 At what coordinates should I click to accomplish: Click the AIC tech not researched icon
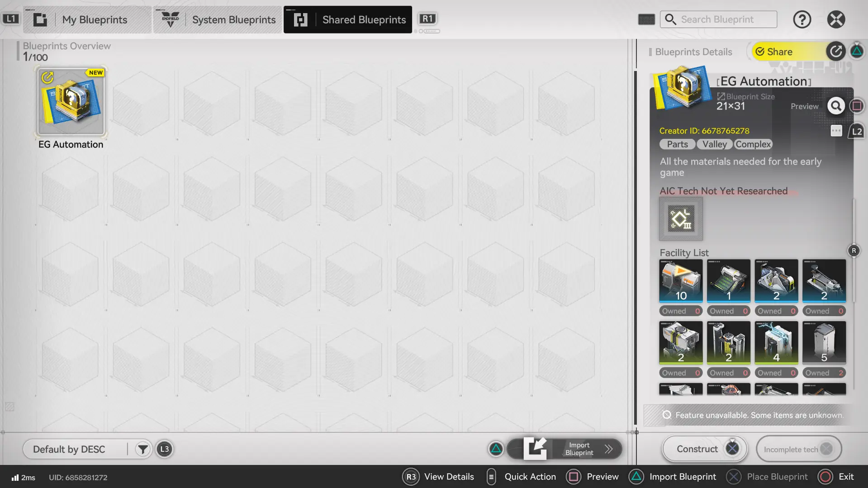[681, 219]
